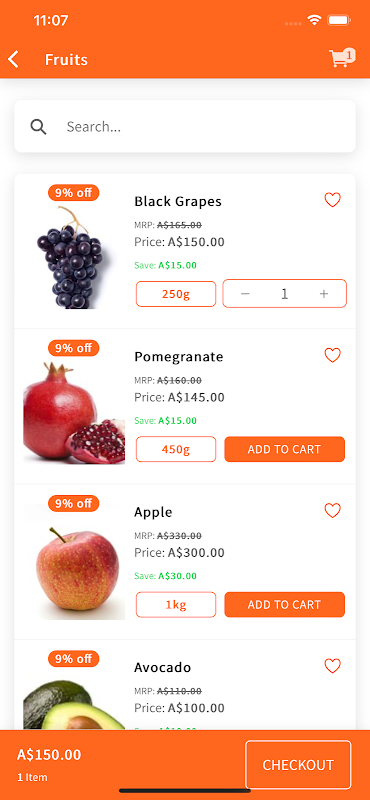Viewport: 370px width, 800px height.
Task: Focus the Search input field
Action: point(185,127)
